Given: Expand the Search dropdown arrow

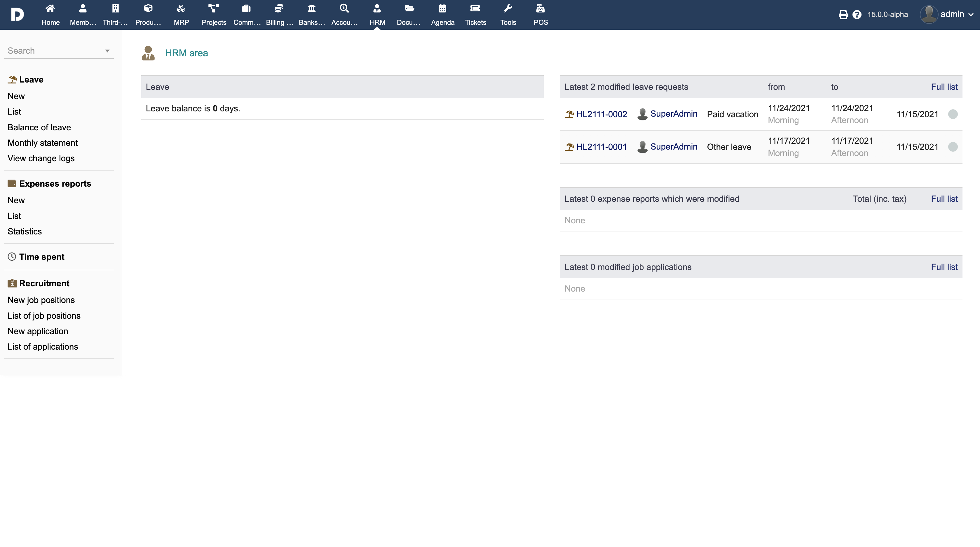Looking at the screenshot, I should 107,51.
